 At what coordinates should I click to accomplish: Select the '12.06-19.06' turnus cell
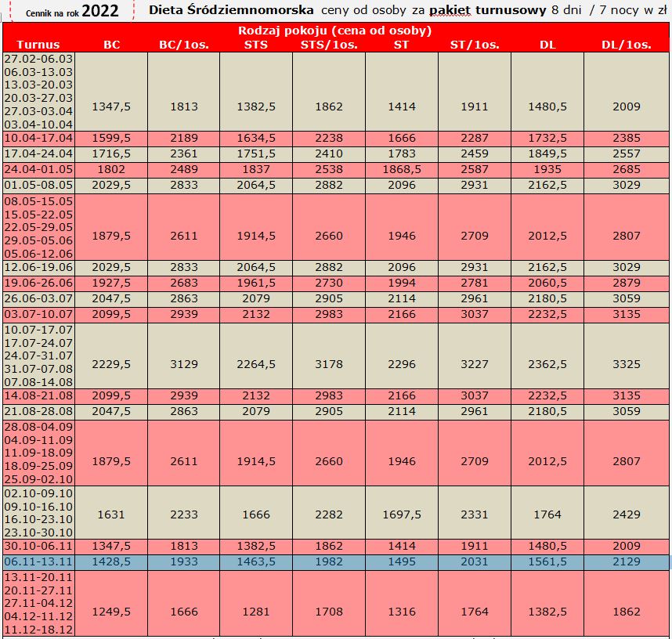pos(38,268)
